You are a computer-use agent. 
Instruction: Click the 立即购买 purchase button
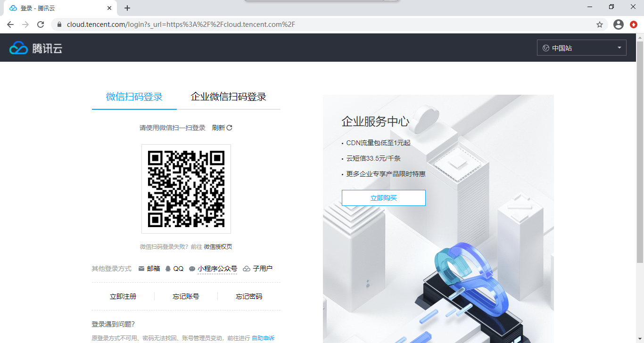coord(383,197)
